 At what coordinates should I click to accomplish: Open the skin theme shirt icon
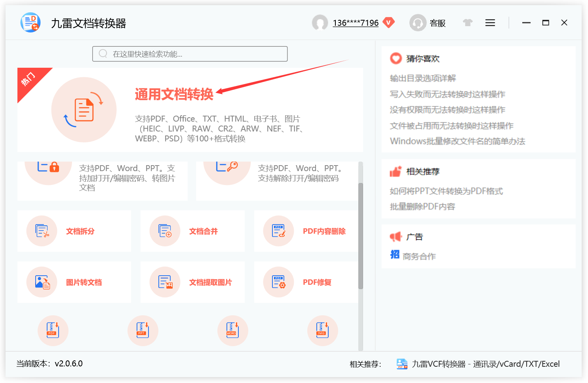(x=468, y=23)
